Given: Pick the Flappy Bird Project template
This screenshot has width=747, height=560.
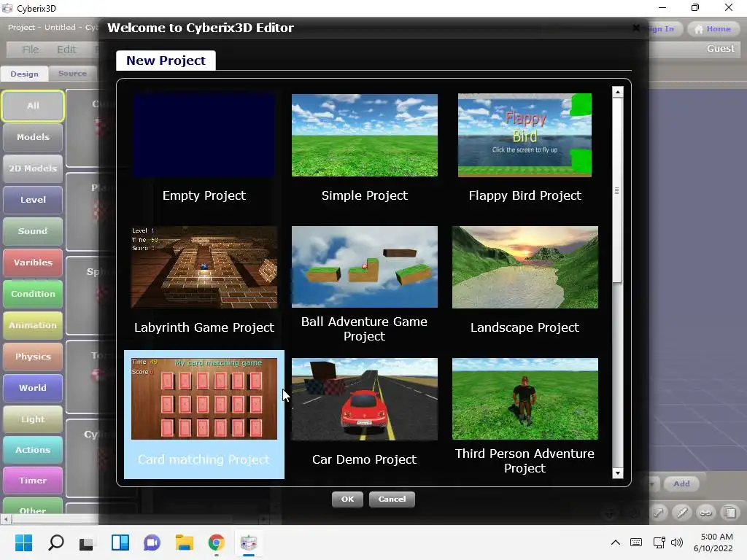Looking at the screenshot, I should click(x=525, y=135).
